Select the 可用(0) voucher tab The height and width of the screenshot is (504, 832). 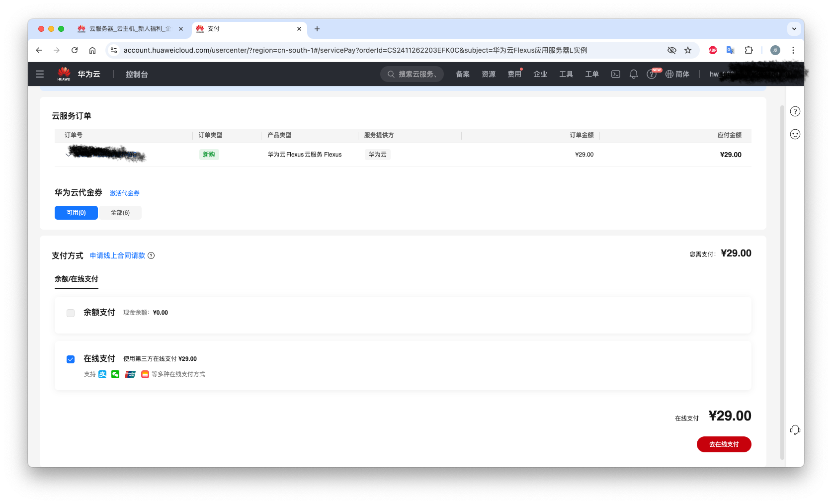click(76, 213)
